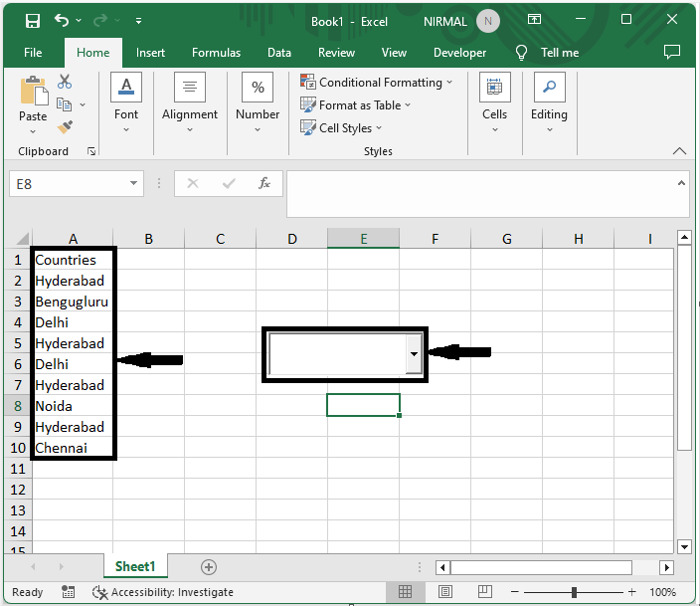This screenshot has width=700, height=606.
Task: Save the workbook with the floppy disk icon
Action: tap(33, 21)
